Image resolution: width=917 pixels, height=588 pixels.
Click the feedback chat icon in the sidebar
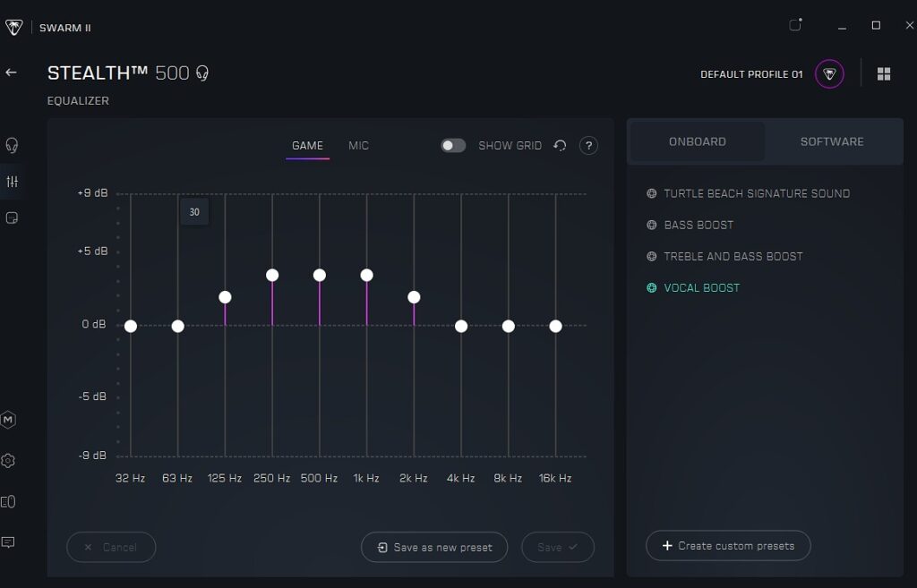point(9,542)
